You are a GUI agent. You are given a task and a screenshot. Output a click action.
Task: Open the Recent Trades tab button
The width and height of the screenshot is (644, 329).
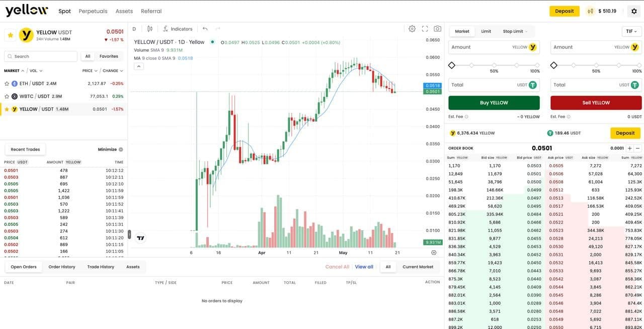(25, 149)
